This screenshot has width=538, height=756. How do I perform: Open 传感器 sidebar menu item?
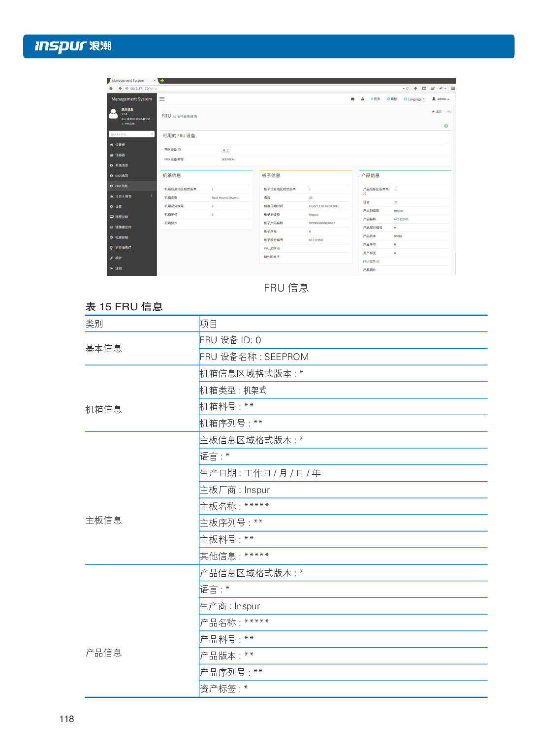(x=120, y=155)
